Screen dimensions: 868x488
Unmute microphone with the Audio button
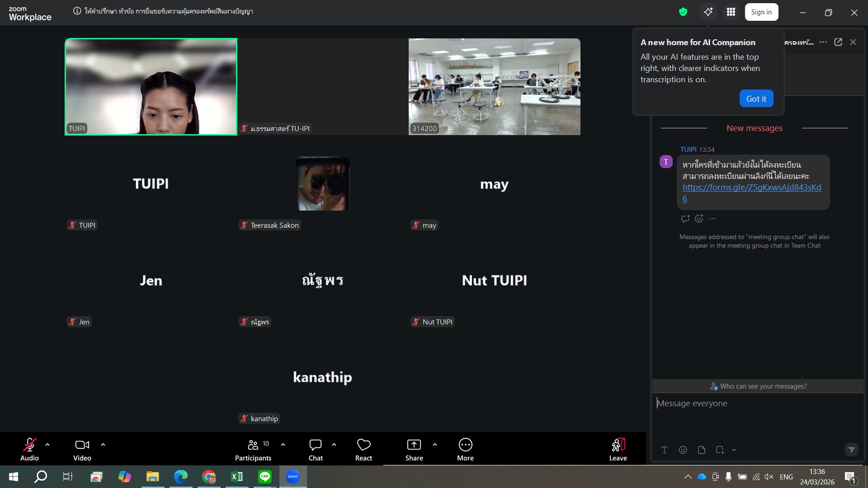coord(29,449)
